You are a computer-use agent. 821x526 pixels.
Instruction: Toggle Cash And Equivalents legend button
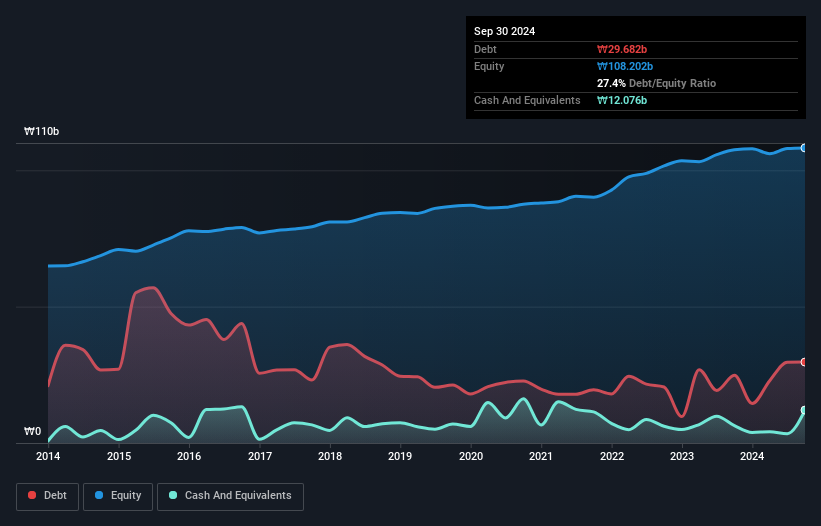(230, 496)
